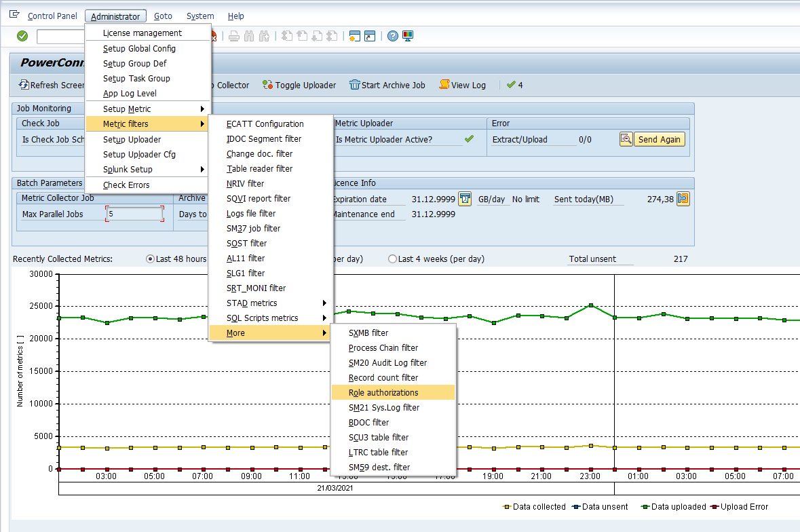Select Last 4 weeks (per day) option

pos(392,259)
